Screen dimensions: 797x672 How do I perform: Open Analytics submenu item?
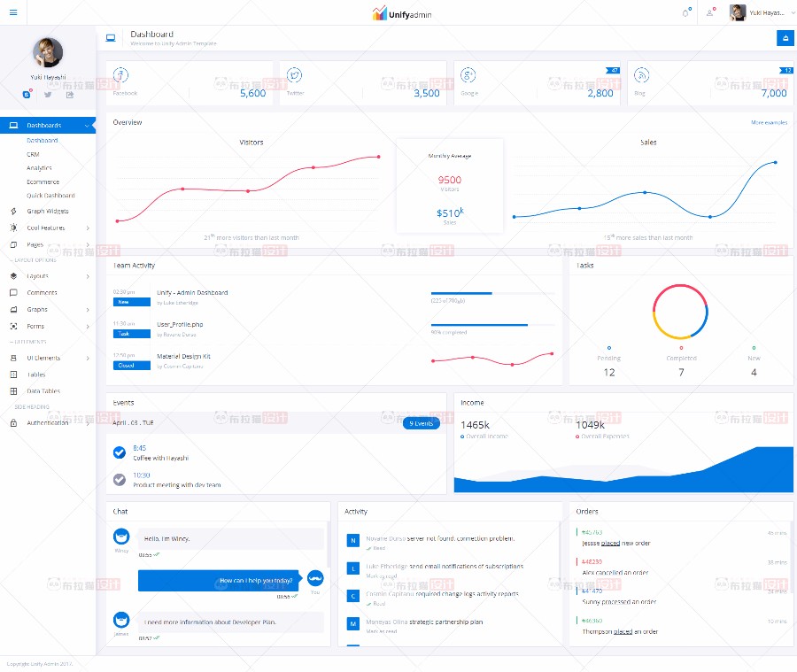(x=39, y=168)
